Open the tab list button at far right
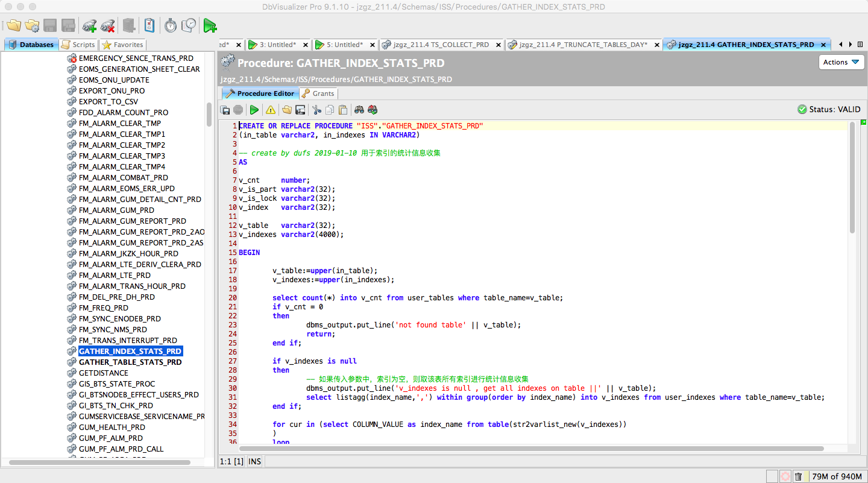This screenshot has width=868, height=483. [x=860, y=44]
